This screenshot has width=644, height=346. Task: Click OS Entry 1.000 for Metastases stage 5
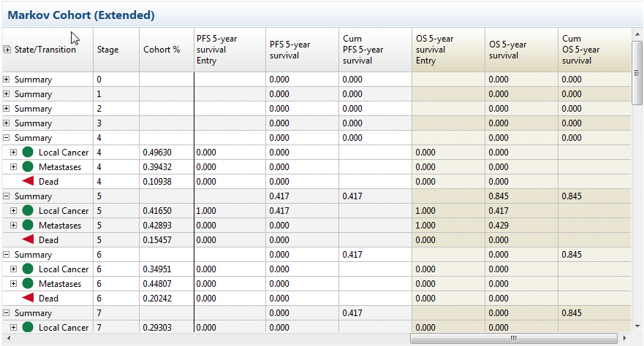[x=425, y=226]
